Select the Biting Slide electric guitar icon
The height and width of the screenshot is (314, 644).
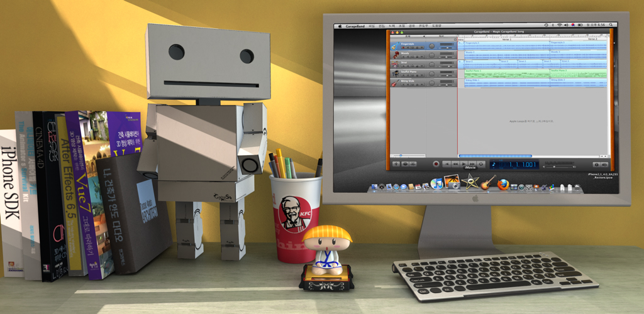click(x=394, y=84)
